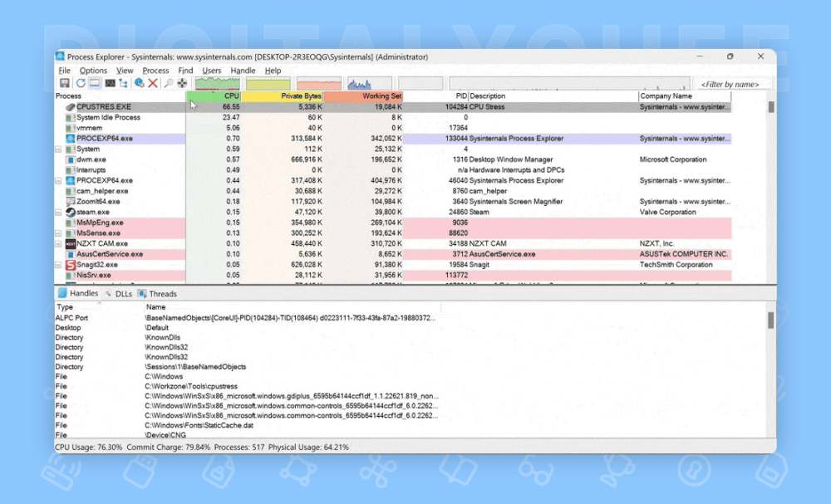
Task: Click the AsusCertService.exe process icon
Action: point(71,255)
